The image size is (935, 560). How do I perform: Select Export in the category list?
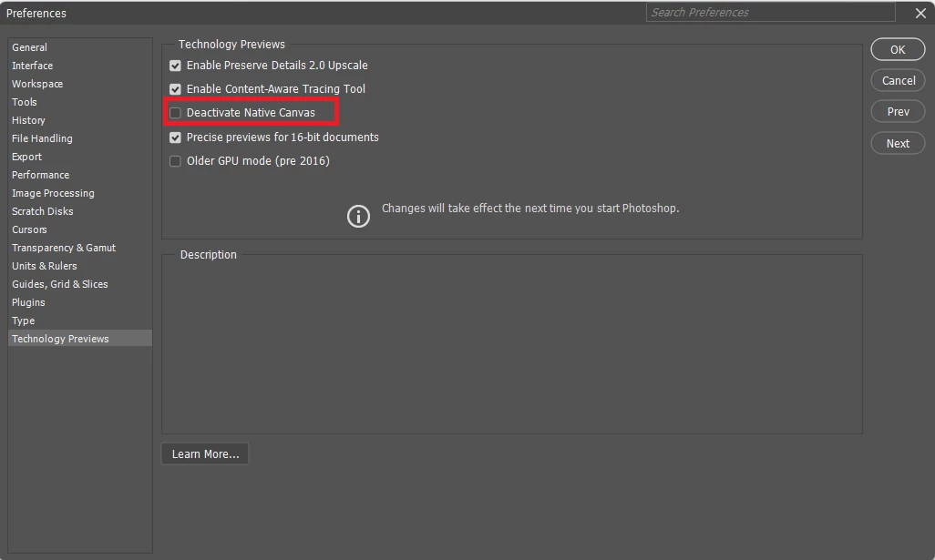80,157
